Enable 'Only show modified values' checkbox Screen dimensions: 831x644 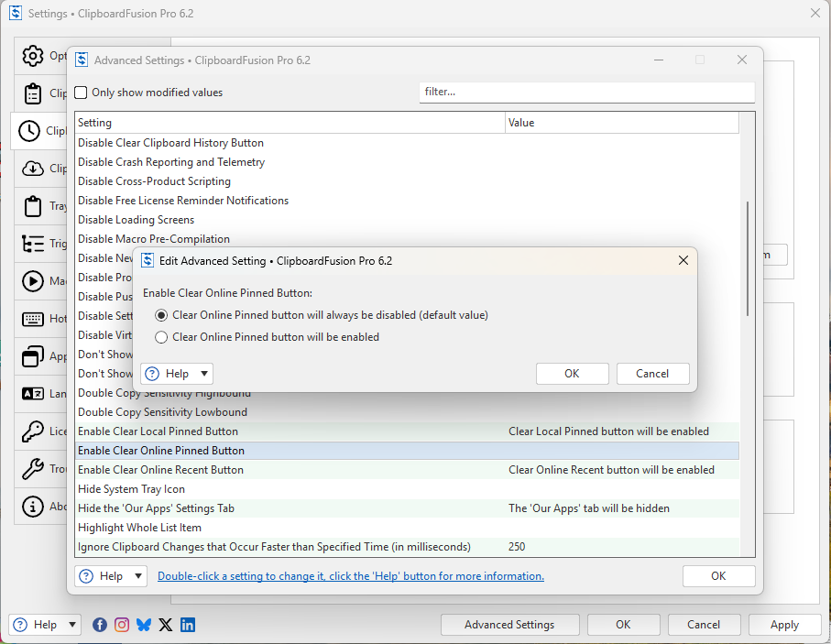pos(82,93)
